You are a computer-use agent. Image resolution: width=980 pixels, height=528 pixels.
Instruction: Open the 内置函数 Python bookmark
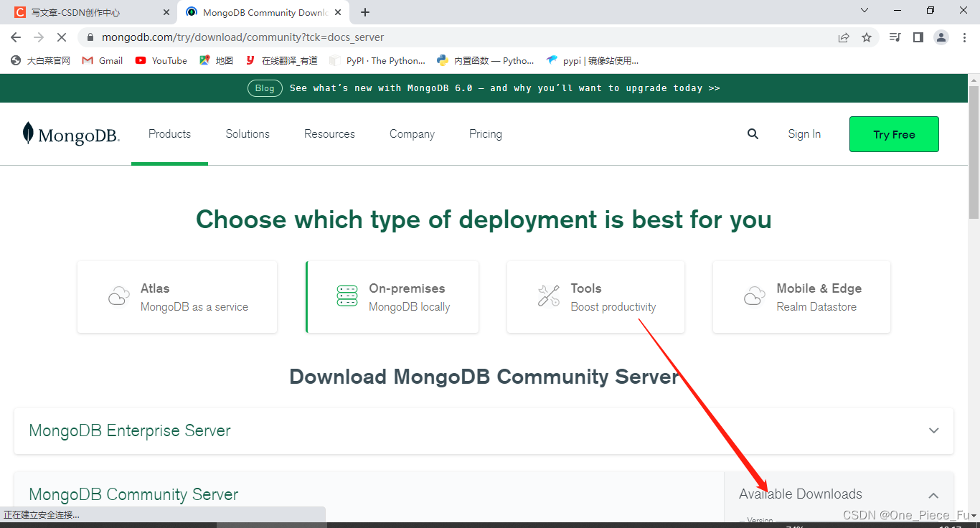[486, 61]
